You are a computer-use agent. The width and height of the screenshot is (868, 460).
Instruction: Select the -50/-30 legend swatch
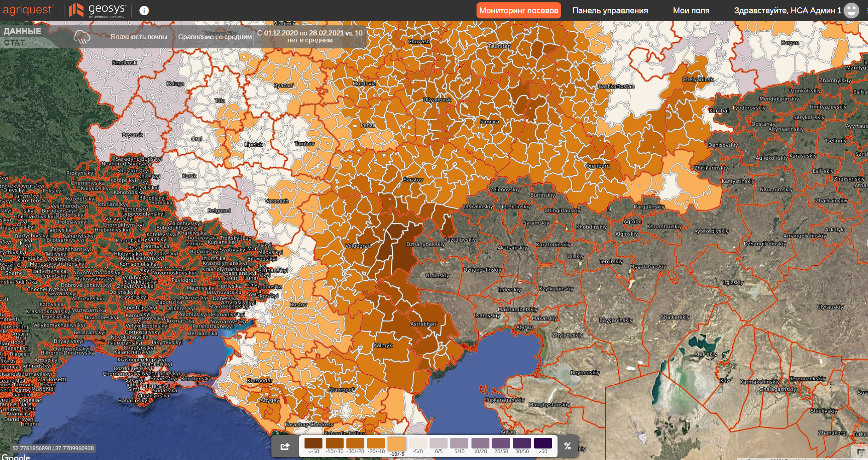pos(334,443)
